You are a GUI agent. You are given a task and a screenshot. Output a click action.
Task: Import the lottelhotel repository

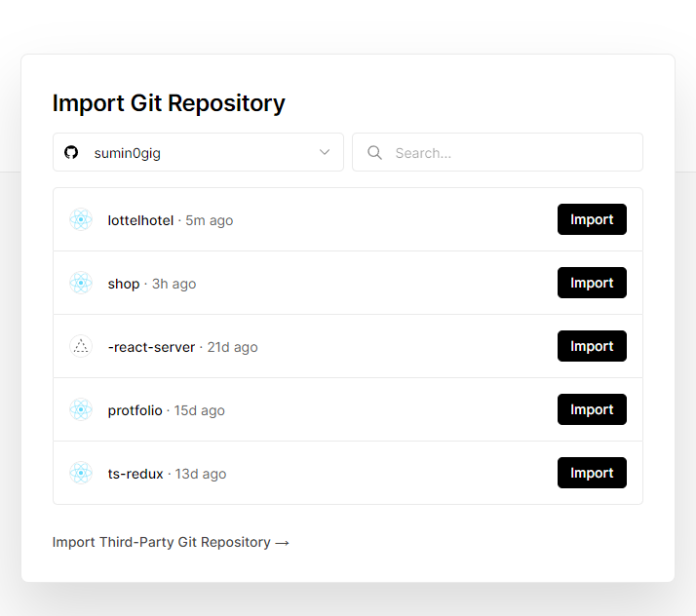click(x=592, y=219)
